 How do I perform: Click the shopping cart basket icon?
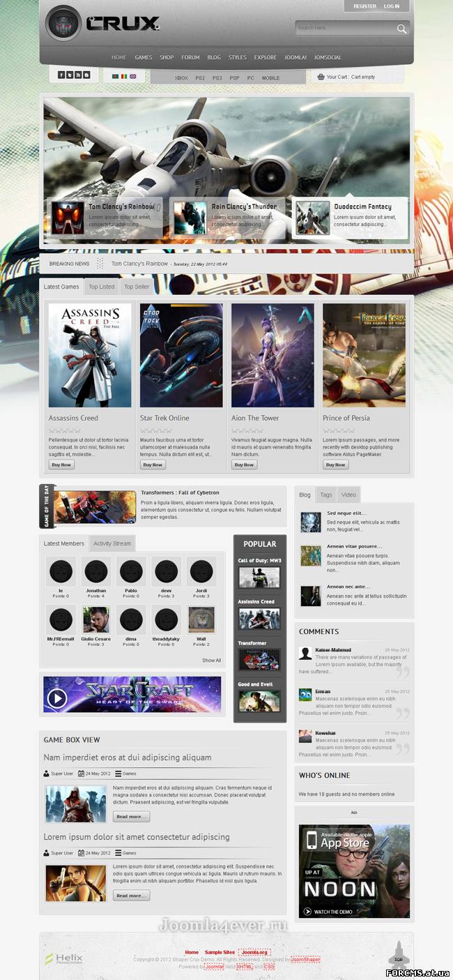(321, 77)
